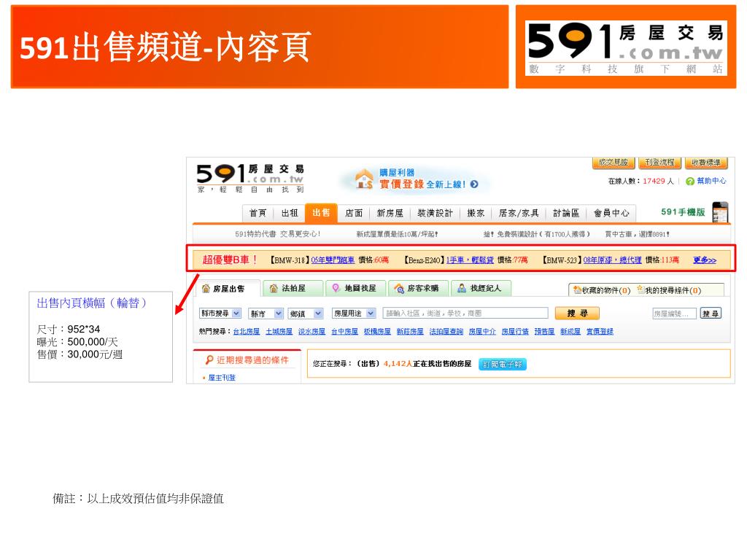Click the 台北房屋 hot search link
Viewport: 747px width, 560px height.
point(247,332)
